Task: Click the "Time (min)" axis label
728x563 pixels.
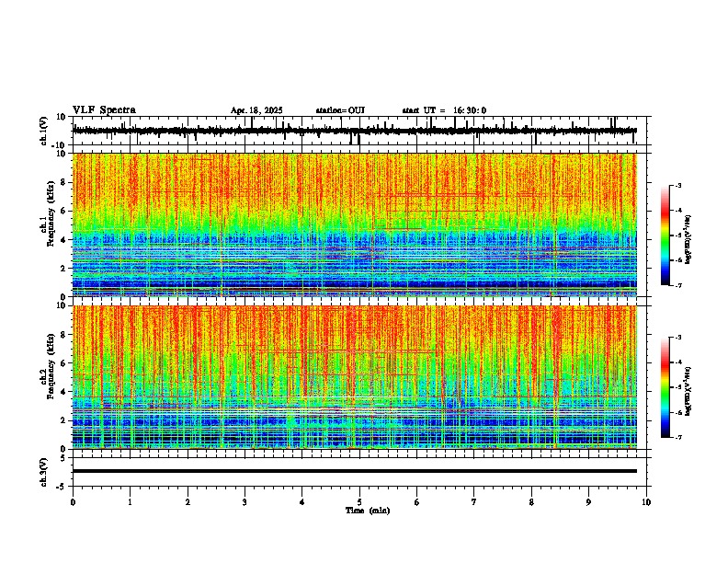Action: point(368,511)
